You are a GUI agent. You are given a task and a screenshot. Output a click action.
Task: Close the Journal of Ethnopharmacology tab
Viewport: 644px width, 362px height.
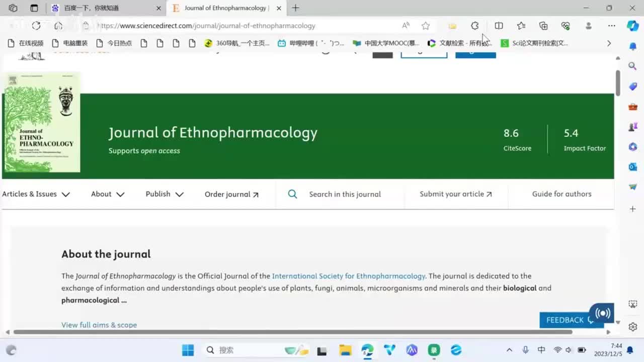[x=279, y=8]
